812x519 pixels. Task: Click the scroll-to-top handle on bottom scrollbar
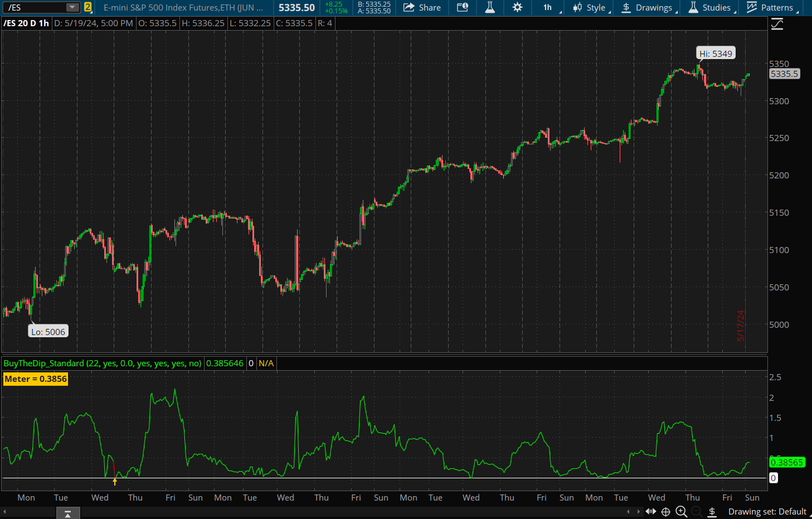click(67, 513)
